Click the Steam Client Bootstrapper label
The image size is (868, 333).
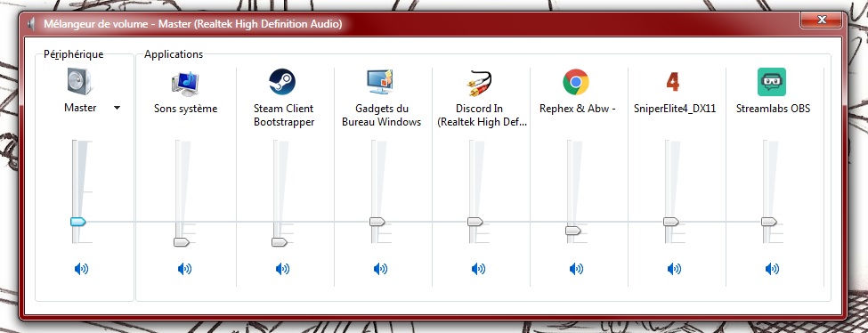pyautogui.click(x=283, y=115)
